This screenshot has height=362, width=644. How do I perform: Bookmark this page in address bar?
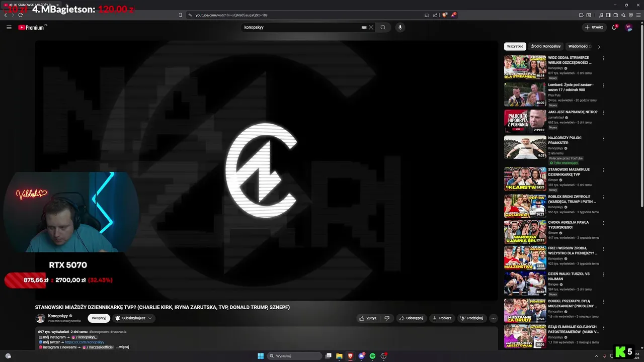[181, 15]
